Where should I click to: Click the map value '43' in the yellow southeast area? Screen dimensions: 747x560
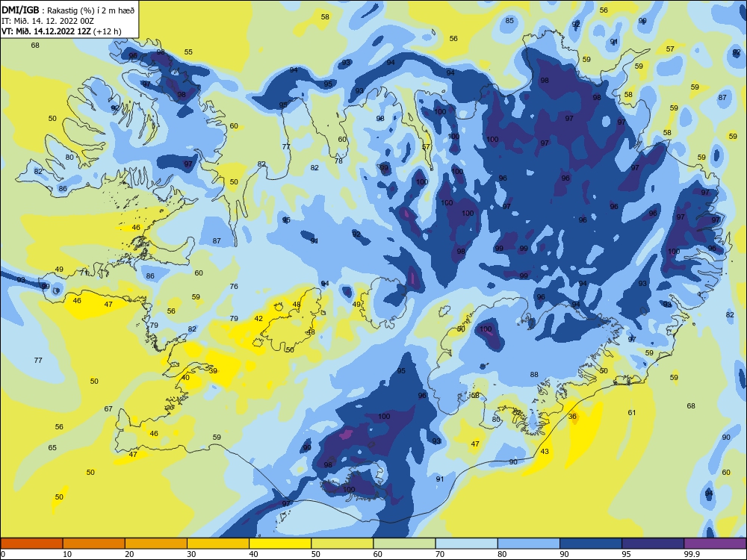[x=545, y=452]
